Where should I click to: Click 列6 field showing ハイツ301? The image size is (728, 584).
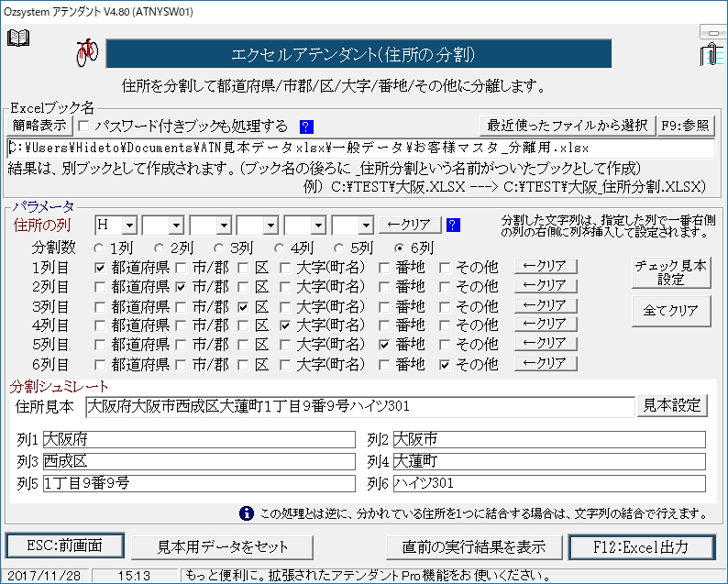click(549, 484)
